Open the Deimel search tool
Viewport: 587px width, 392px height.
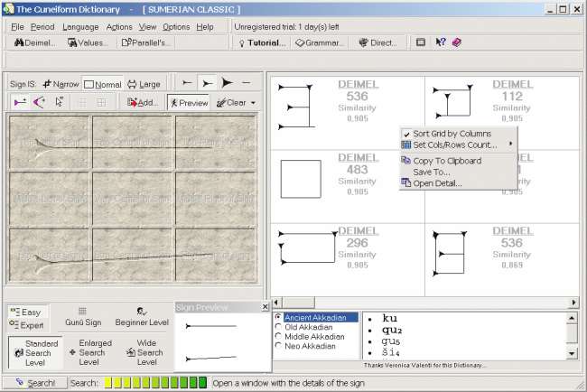33,42
